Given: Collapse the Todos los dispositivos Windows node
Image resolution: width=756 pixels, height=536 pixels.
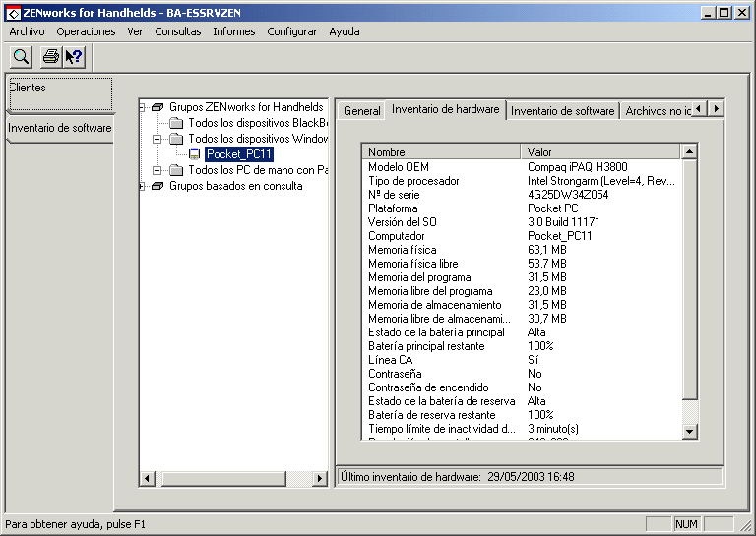Looking at the screenshot, I should coord(157,139).
